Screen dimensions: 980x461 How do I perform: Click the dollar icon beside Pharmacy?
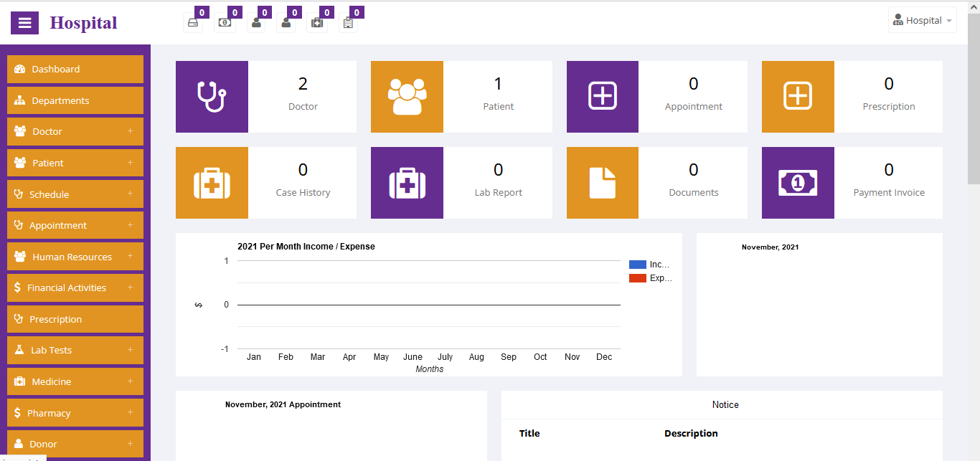tap(17, 413)
